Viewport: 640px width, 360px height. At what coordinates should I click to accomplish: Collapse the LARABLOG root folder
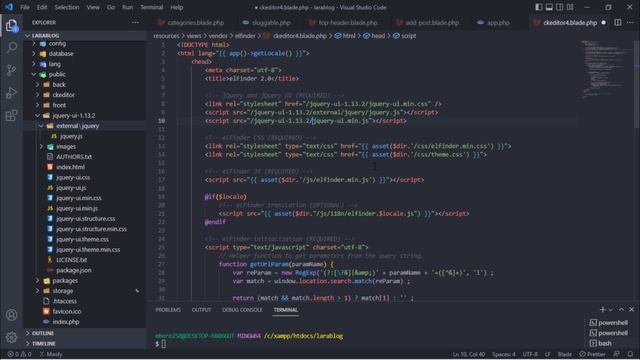point(45,36)
